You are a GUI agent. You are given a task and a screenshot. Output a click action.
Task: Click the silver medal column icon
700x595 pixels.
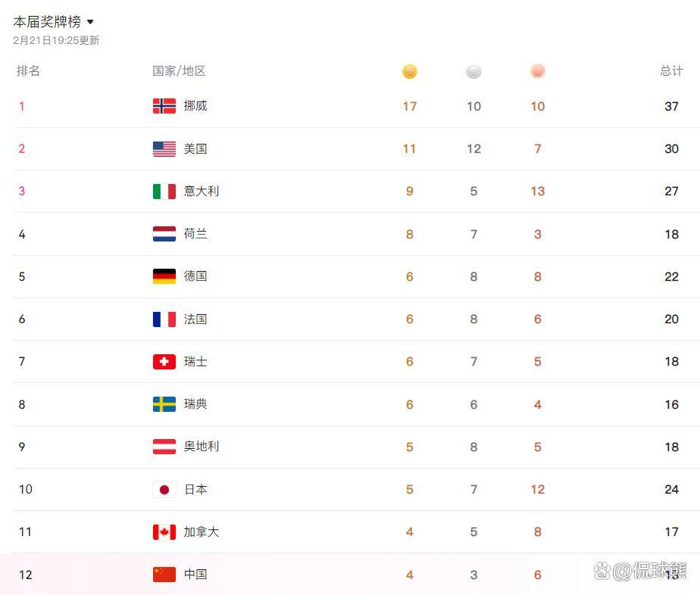coord(473,71)
